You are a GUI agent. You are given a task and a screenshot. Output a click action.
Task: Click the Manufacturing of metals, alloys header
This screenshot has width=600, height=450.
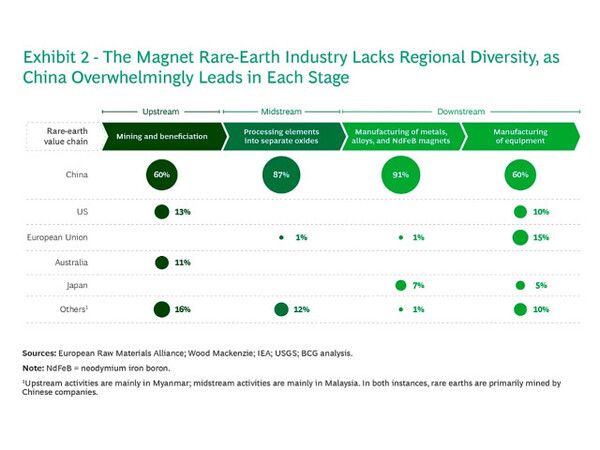tap(402, 135)
